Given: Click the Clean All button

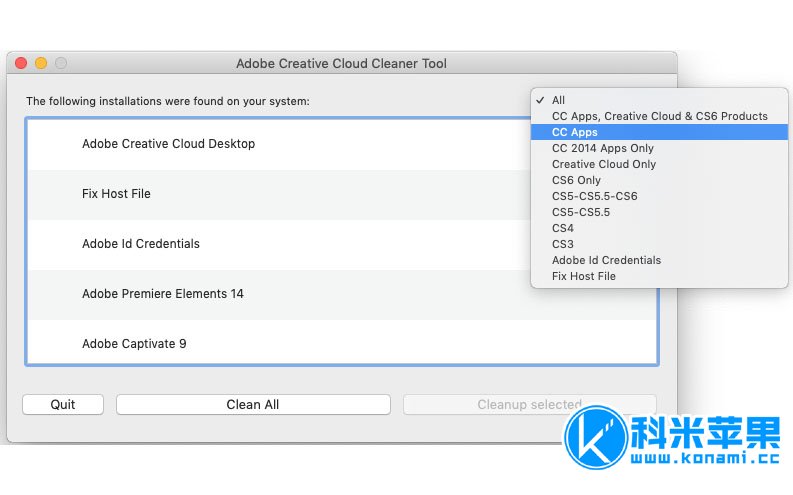Looking at the screenshot, I should click(253, 404).
